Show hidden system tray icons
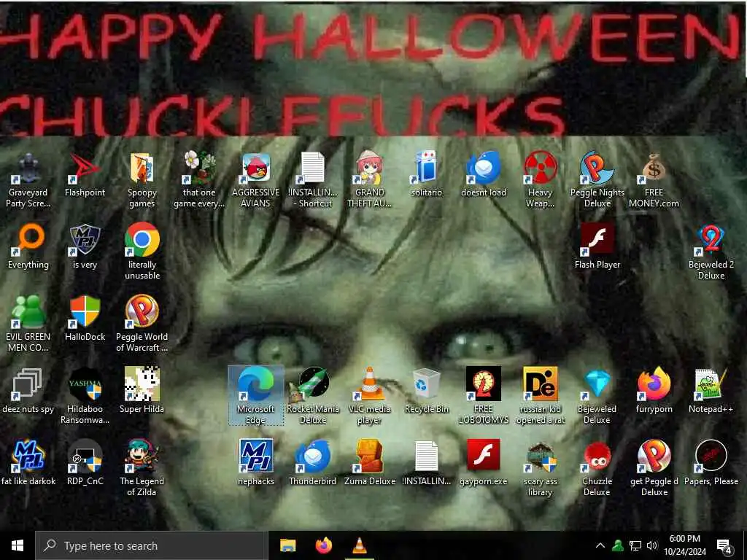747x560 pixels. [600, 545]
